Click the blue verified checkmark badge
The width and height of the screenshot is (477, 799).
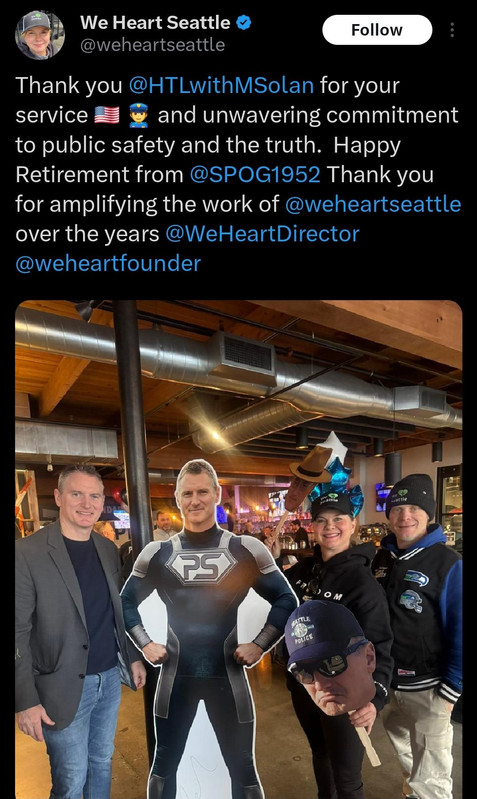[244, 22]
